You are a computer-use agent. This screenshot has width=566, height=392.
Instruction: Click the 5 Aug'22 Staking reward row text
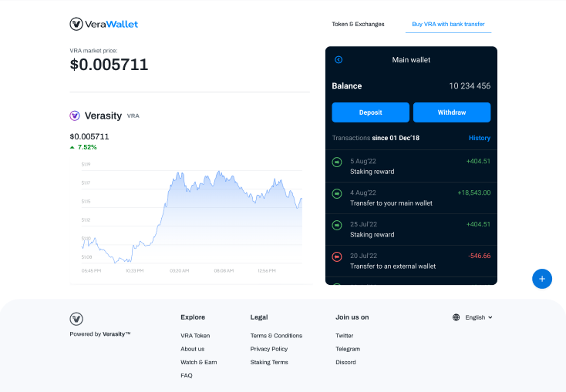pos(372,172)
